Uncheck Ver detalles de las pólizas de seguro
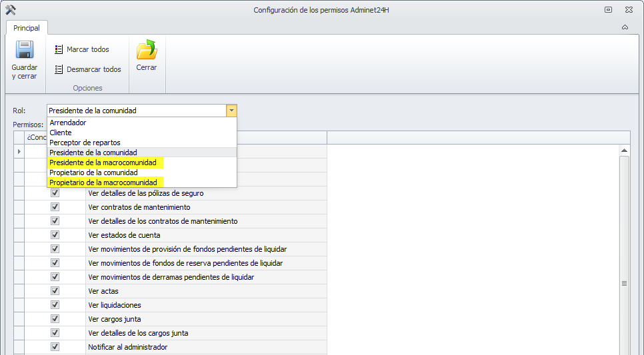 point(55,193)
